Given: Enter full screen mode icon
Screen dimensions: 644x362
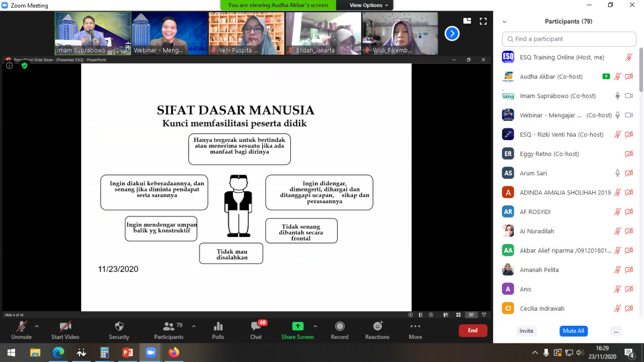Looking at the screenshot, I should [483, 21].
